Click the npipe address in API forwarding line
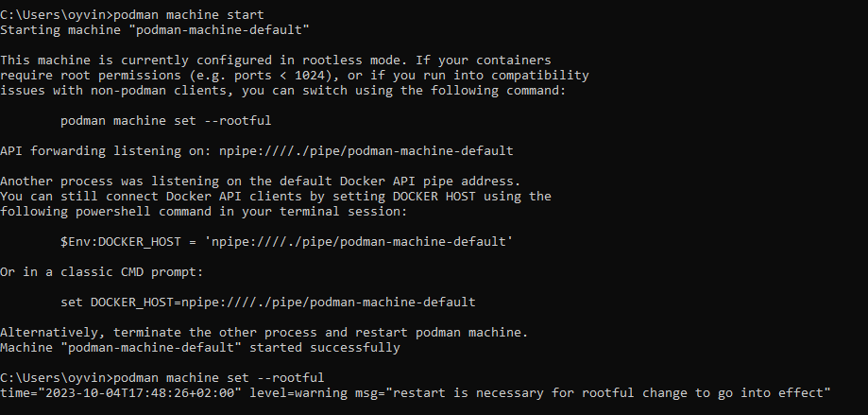 point(366,150)
